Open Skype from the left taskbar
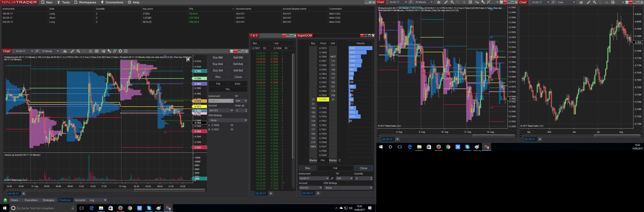 149,208
